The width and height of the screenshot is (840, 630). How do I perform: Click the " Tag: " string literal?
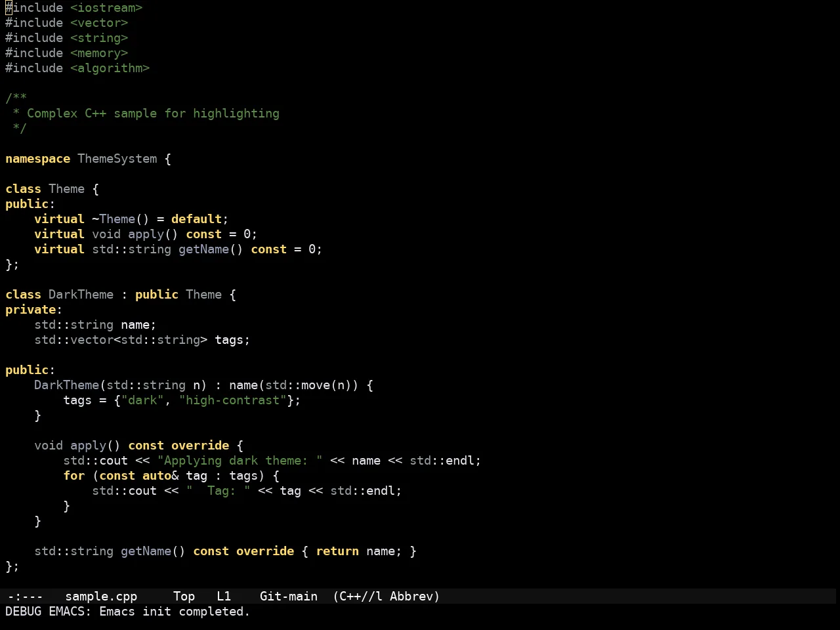click(x=218, y=491)
